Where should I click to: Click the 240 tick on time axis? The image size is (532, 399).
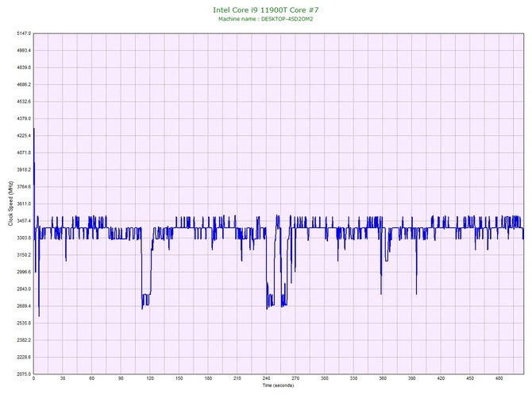(x=266, y=378)
